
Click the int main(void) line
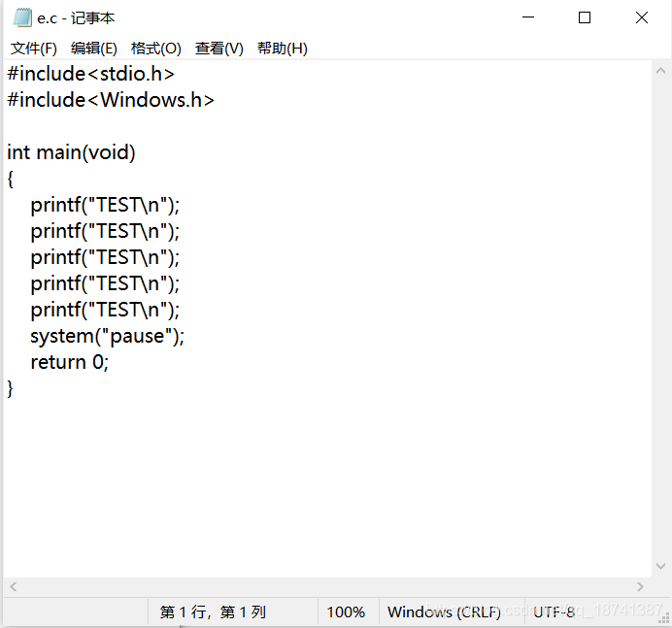(x=71, y=152)
